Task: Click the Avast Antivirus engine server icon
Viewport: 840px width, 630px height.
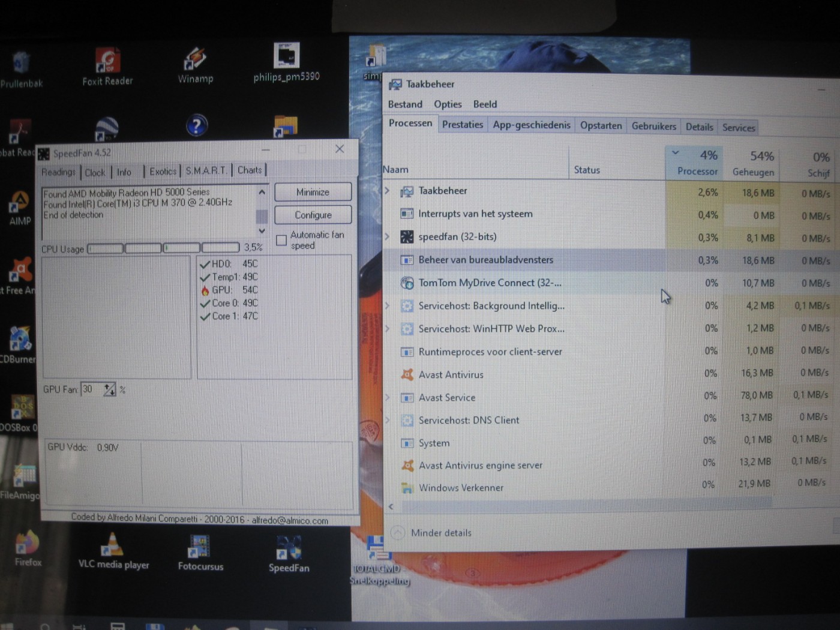Action: tap(407, 466)
